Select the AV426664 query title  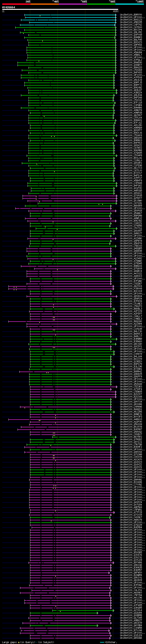tap(8, 8)
